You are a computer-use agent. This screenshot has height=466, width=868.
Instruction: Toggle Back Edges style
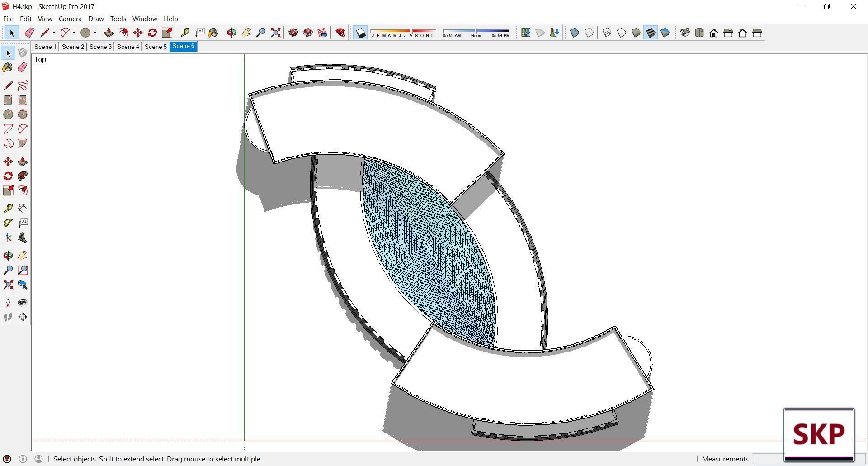pyautogui.click(x=589, y=33)
